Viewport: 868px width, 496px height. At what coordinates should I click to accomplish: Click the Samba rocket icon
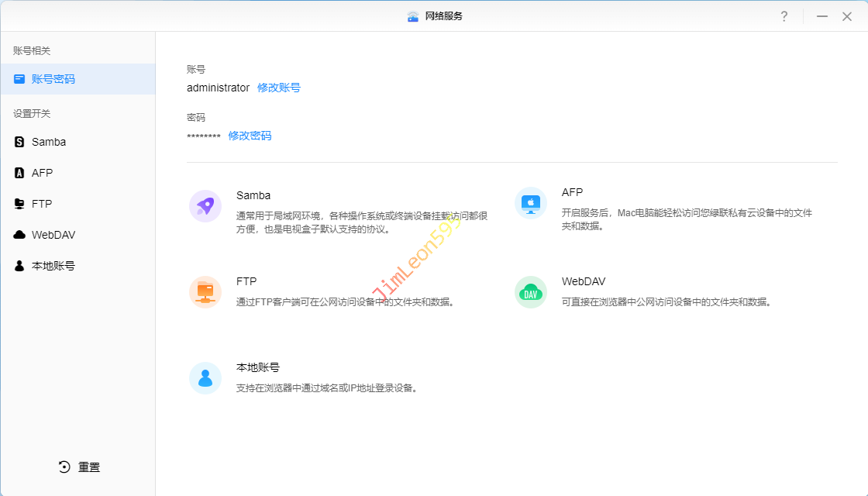(205, 206)
